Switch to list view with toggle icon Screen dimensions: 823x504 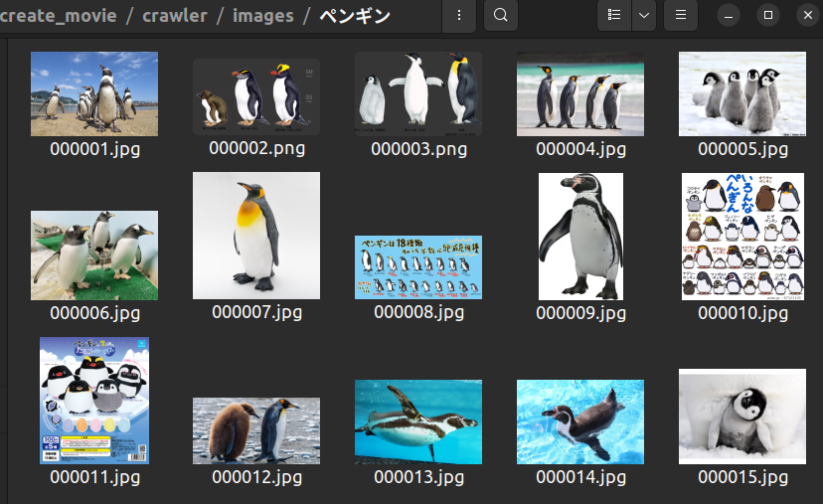tap(614, 15)
